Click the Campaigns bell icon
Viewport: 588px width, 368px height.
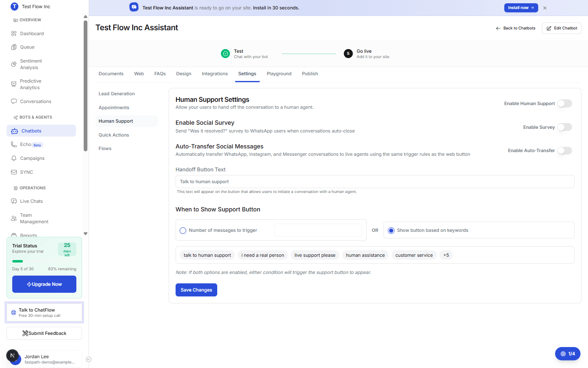pos(14,158)
